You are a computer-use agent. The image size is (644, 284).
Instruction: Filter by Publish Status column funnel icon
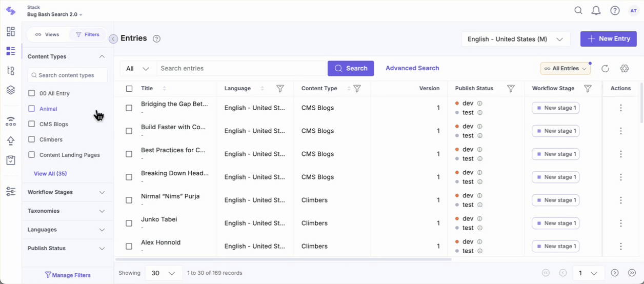tap(511, 89)
